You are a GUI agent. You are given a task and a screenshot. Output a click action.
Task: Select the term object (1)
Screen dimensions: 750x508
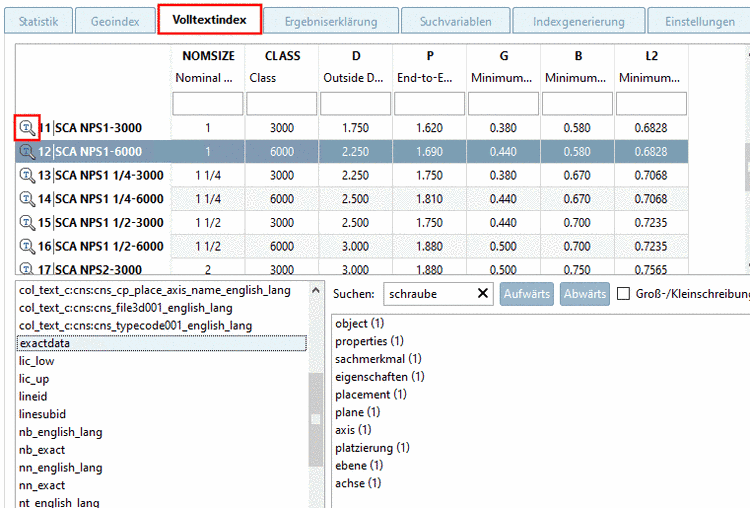[x=360, y=323]
